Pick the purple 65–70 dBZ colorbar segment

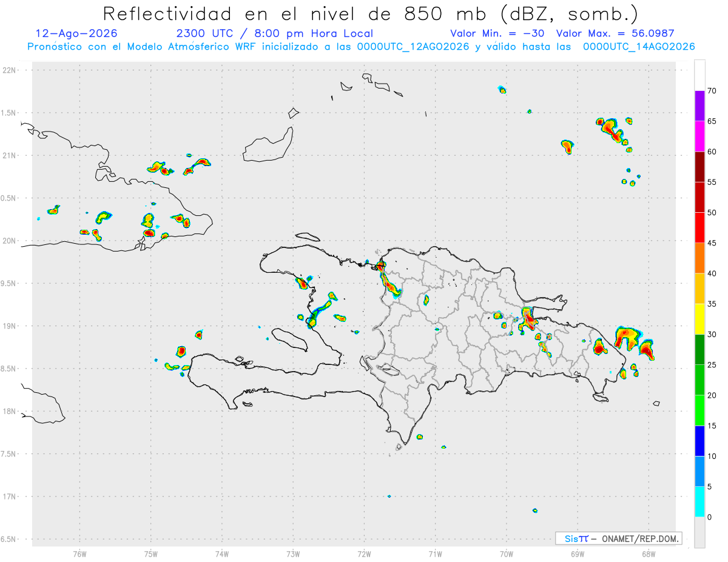(699, 105)
